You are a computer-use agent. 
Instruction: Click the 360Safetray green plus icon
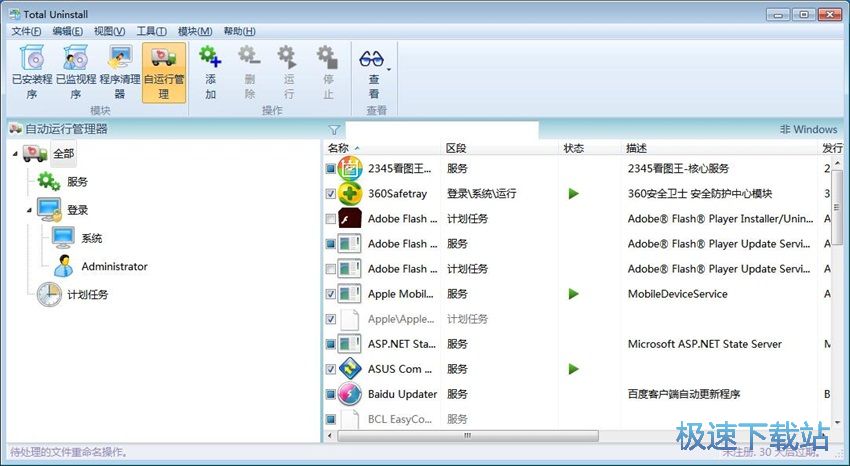click(x=350, y=193)
